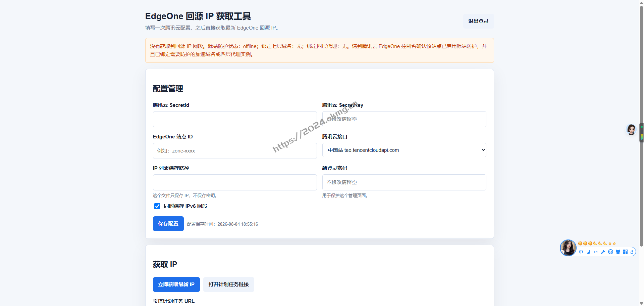
Task: Toggle 同时保存 IPv6 网段 checkbox
Action: point(157,206)
